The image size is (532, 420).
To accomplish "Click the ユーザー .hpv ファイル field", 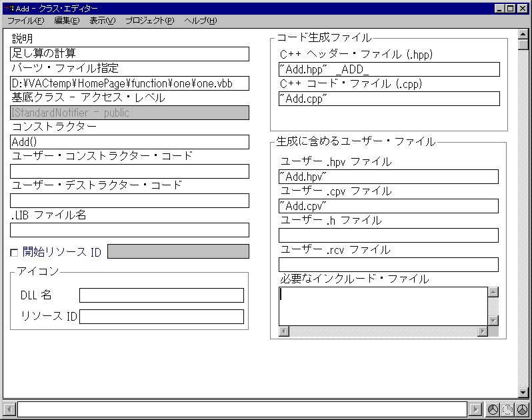I will tap(389, 177).
